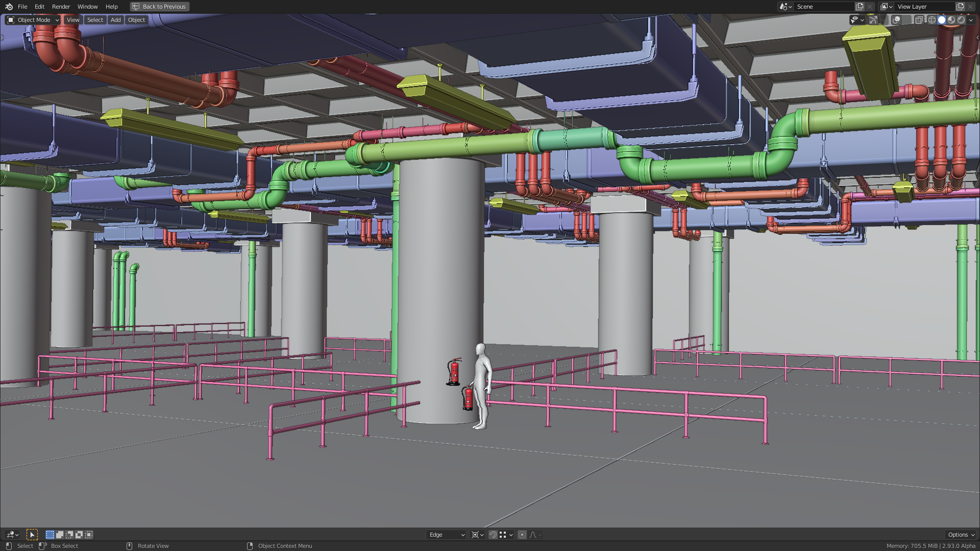Open the Options dropdown
Screen dimensions: 980x551
tap(961, 535)
